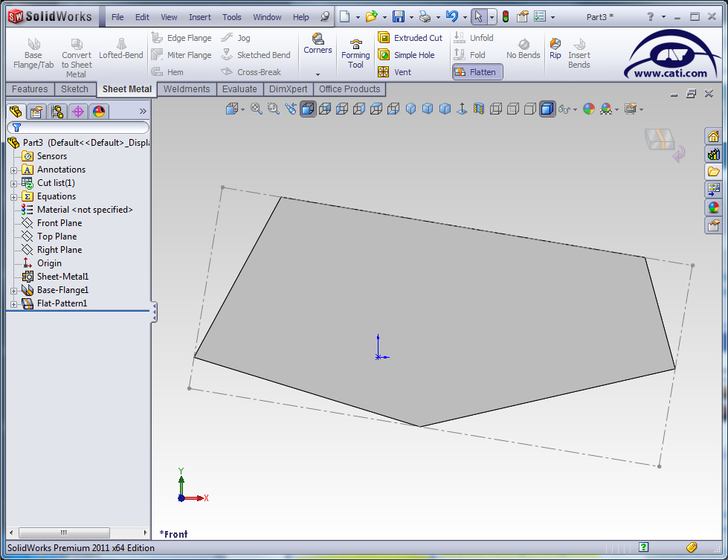Select the Jog tool
728x560 pixels.
(x=236, y=38)
